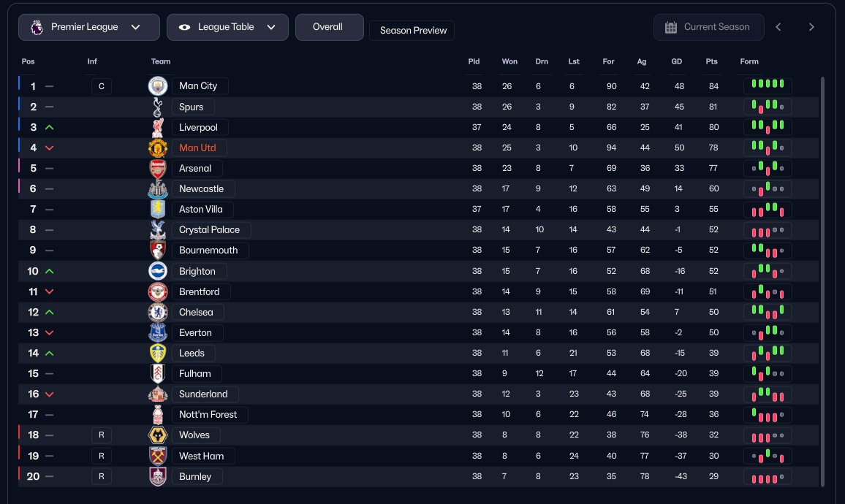Select the Overall table filter

pos(328,27)
